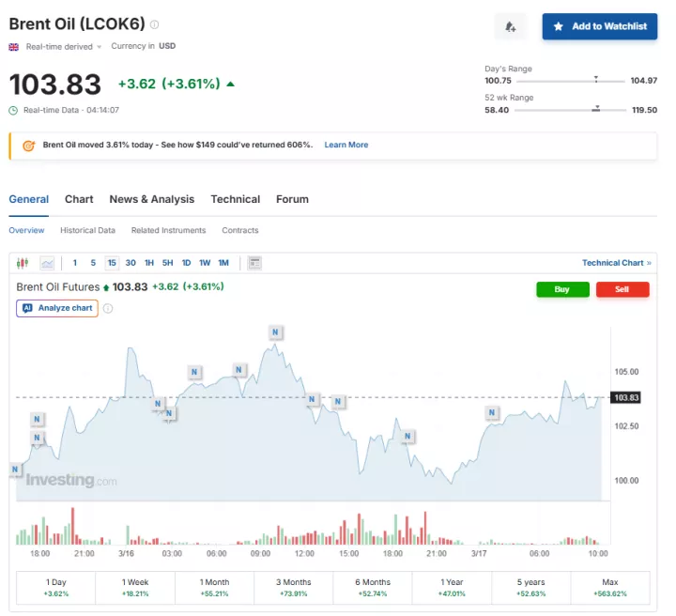Switch to Historical Data sub-tab
Viewport: 676px width, 616px height.
[x=87, y=230]
